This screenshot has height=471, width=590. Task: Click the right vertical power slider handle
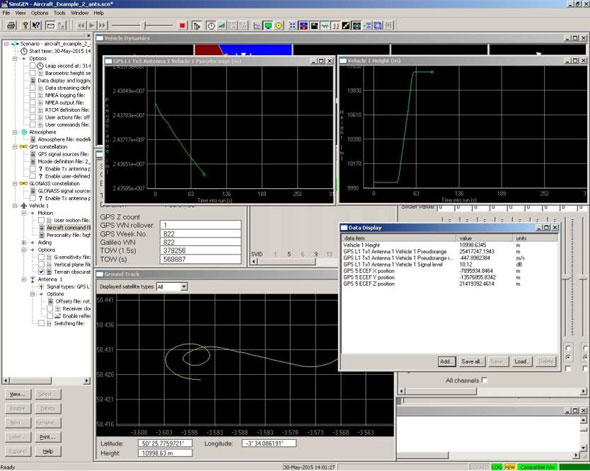coord(583,278)
